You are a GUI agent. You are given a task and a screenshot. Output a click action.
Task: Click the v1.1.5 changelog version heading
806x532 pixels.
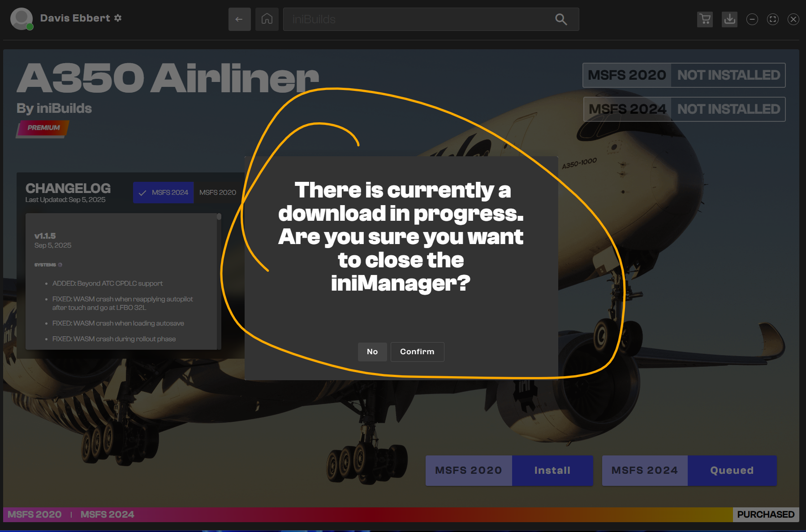click(45, 236)
